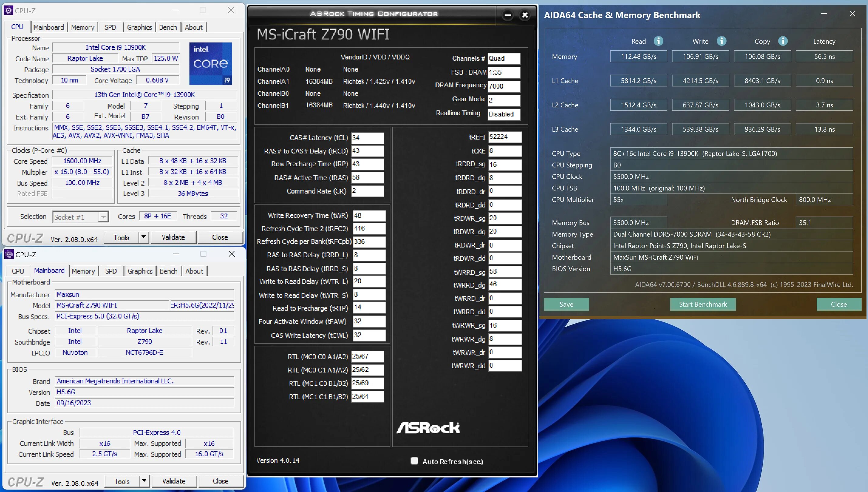Minimize the AIDA64 benchmark window

tap(823, 14)
